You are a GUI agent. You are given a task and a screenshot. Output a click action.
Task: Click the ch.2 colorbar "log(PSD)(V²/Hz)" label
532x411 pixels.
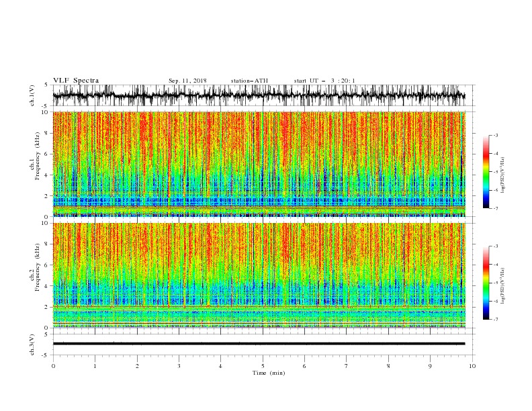click(x=502, y=285)
